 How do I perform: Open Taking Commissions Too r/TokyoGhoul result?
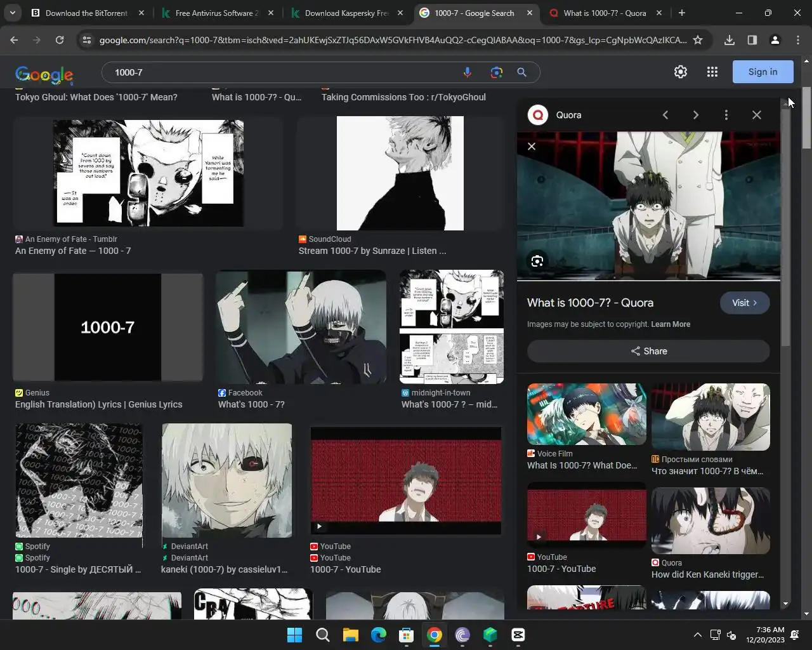point(403,97)
